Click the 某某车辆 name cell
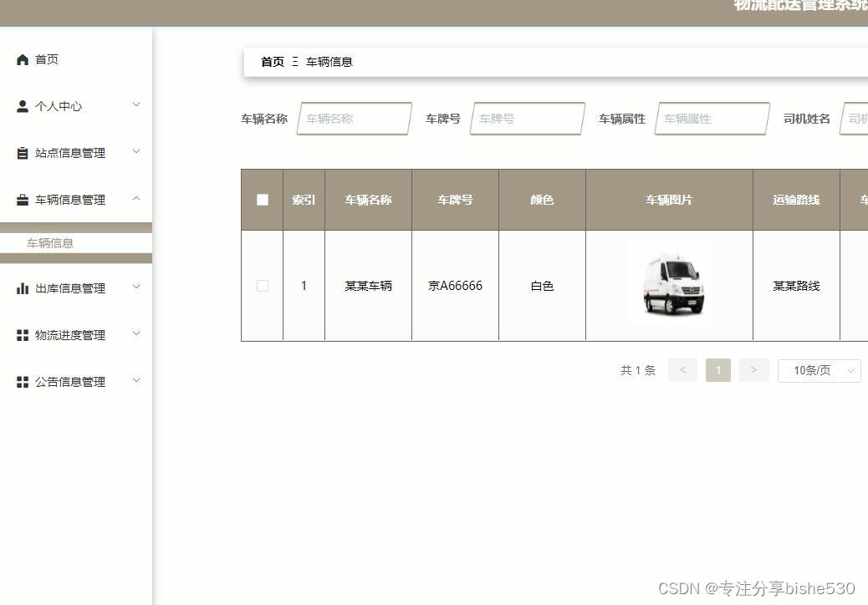The image size is (868, 605). (x=368, y=286)
